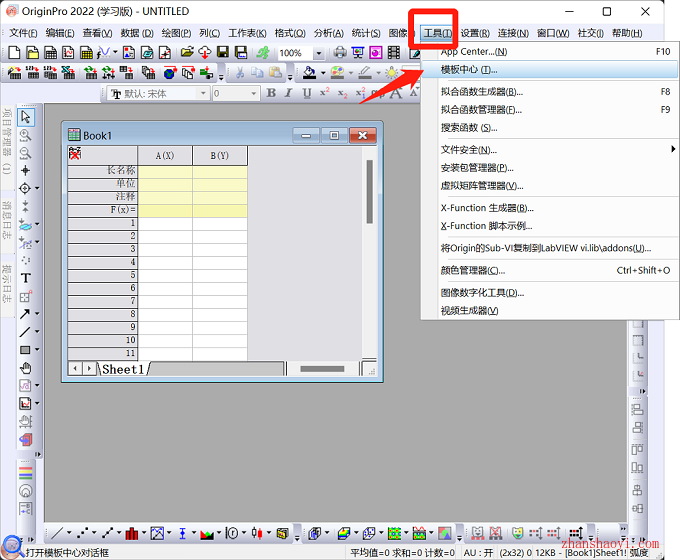Click the Scatter plot icon in bottom toolbar
This screenshot has width=680, height=560.
tap(82, 533)
